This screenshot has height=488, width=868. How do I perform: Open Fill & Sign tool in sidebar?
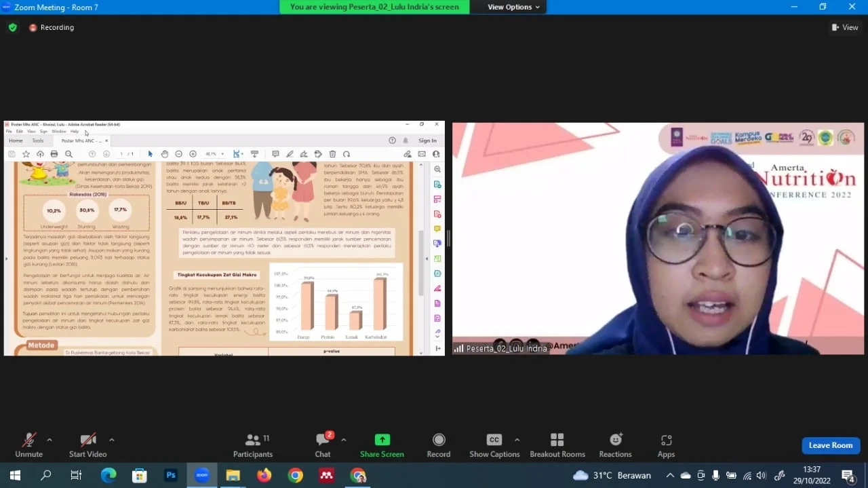click(437, 288)
